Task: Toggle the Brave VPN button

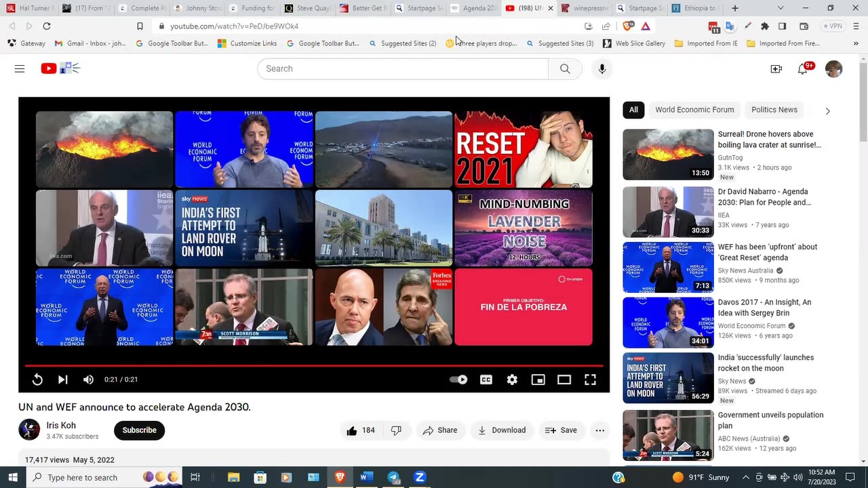Action: (833, 26)
